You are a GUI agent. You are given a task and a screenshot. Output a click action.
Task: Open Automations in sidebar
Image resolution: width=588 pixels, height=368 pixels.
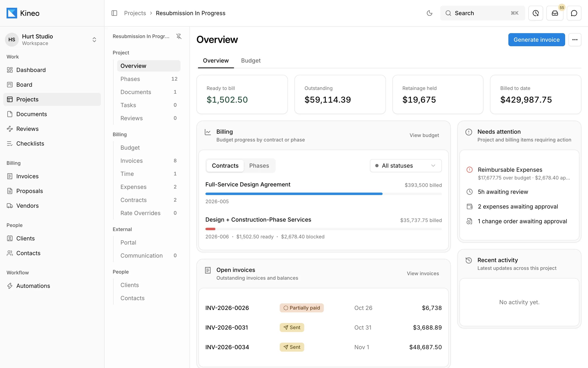pyautogui.click(x=52, y=286)
